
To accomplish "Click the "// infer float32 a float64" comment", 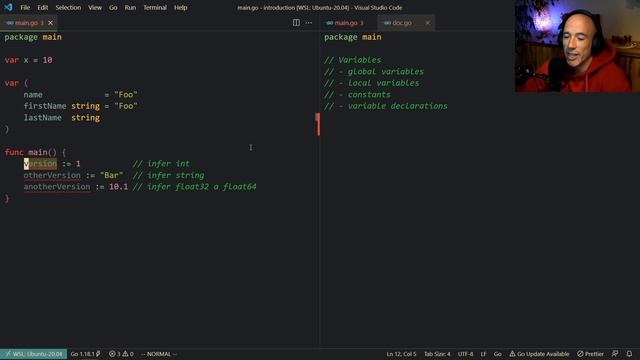I will click(x=195, y=187).
